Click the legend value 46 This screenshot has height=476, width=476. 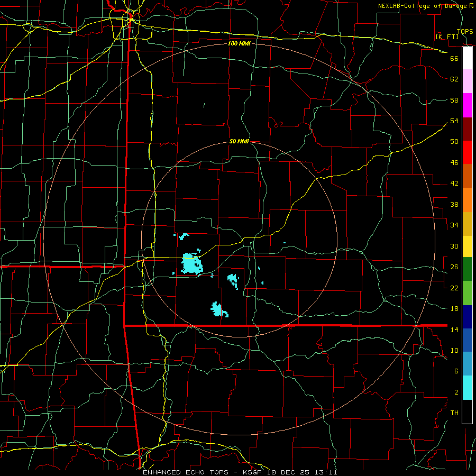454,163
